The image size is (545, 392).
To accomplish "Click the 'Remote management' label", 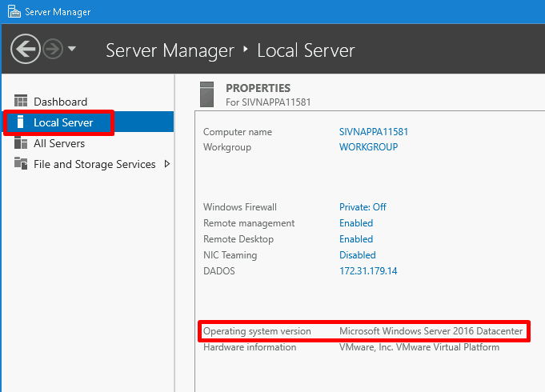I will pyautogui.click(x=249, y=223).
